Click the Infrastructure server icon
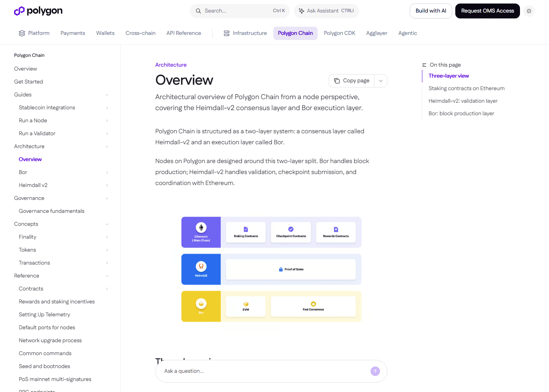The height and width of the screenshot is (392, 549). (227, 33)
